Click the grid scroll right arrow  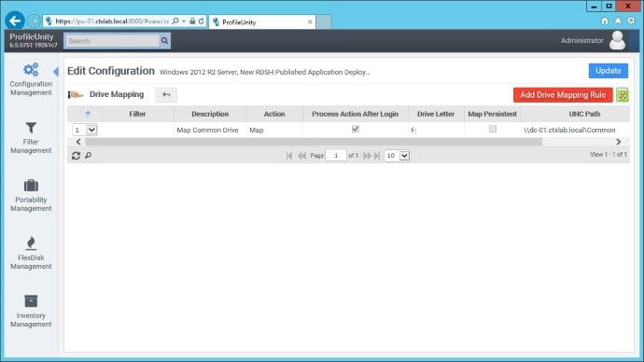(x=618, y=142)
